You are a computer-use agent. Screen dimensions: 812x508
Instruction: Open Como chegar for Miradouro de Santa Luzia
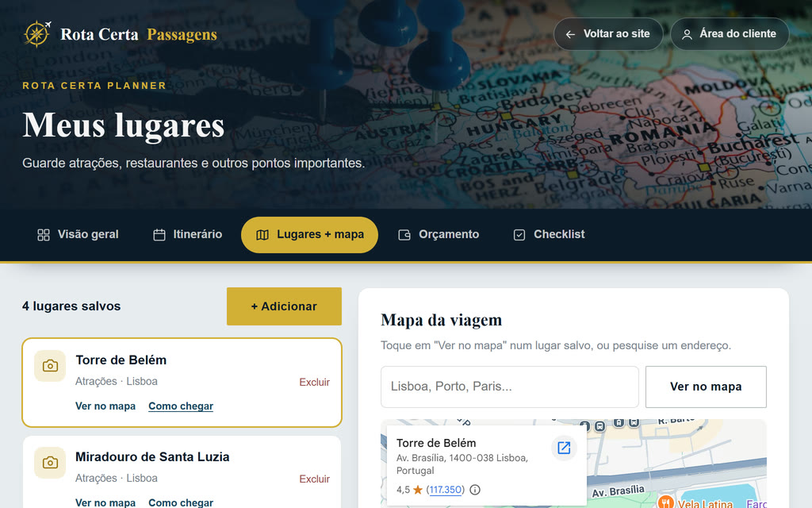pos(181,502)
